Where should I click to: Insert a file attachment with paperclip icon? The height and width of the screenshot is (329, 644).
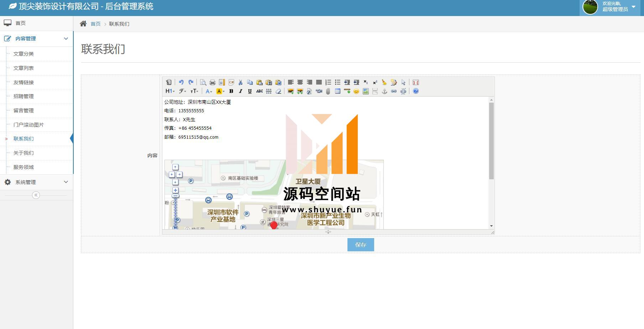pos(328,91)
